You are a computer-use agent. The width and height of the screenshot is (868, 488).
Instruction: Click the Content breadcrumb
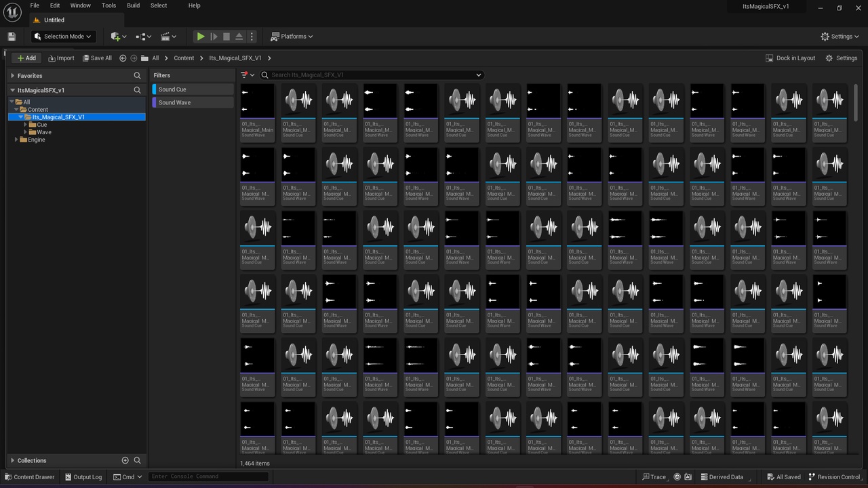[x=184, y=58]
